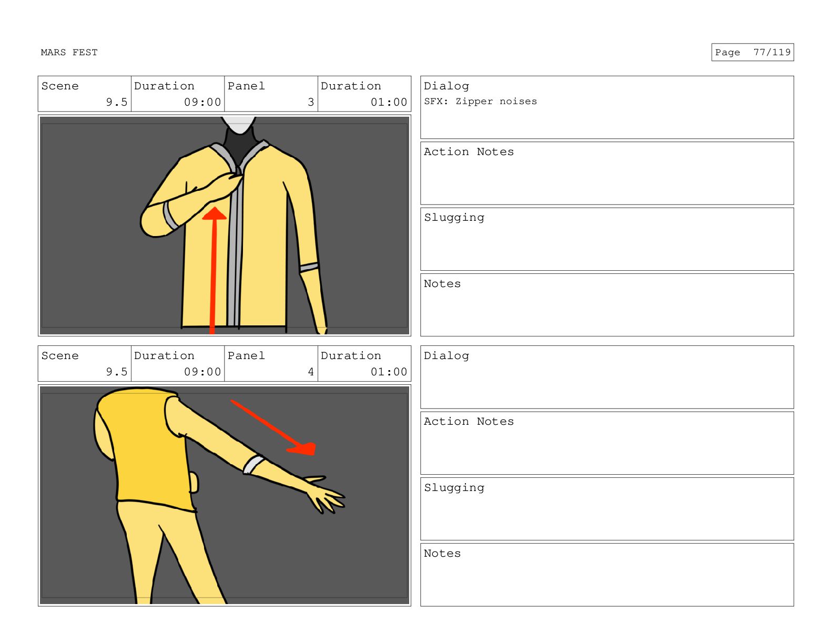Select the panel 3 storyboard thumbnail with zipper
The width and height of the screenshot is (832, 644).
[x=225, y=226]
